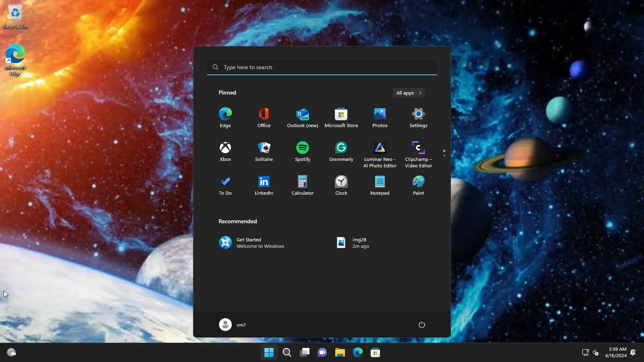Launch Luminar Neo AI Photo Editor
The height and width of the screenshot is (362, 644).
click(x=380, y=155)
